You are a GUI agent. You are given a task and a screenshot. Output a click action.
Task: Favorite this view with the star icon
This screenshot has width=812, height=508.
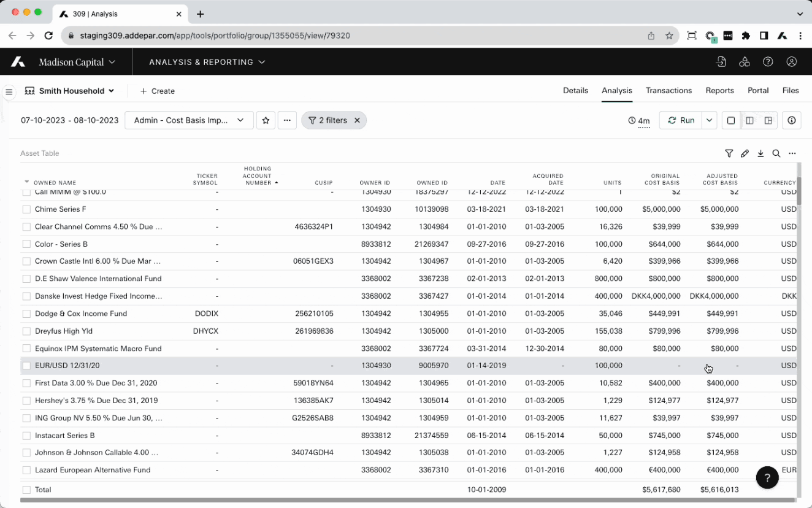[266, 120]
